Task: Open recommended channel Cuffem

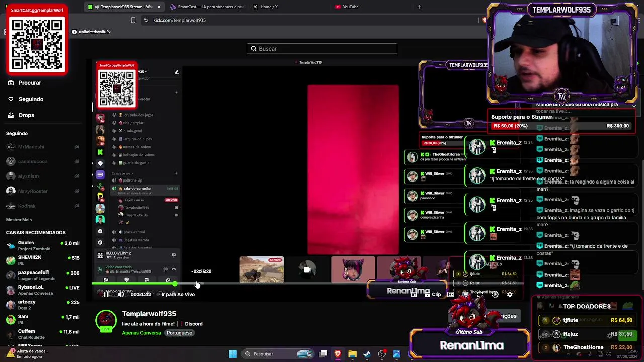Action: 43,333
